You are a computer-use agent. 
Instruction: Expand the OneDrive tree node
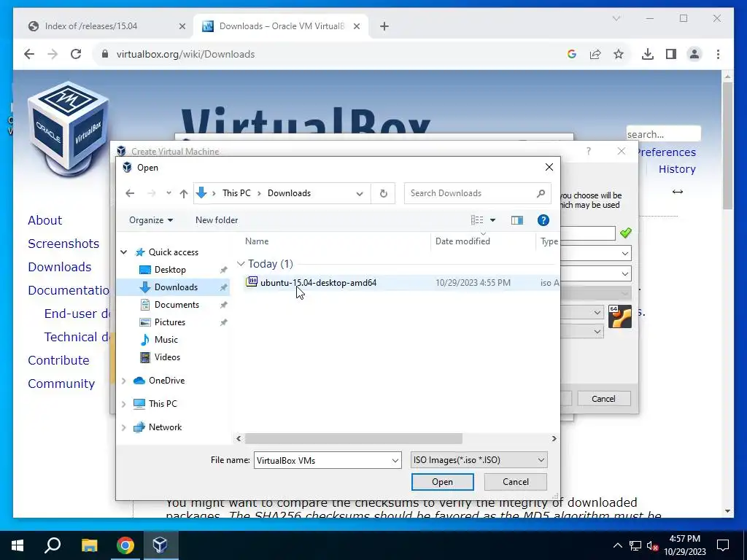pos(124,381)
